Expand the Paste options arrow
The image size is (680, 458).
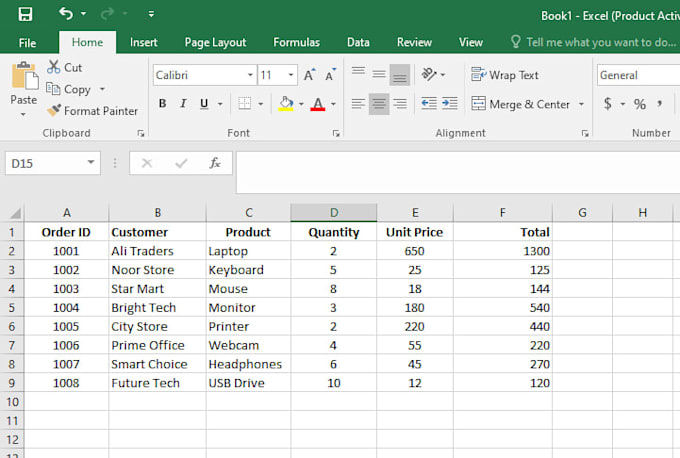tap(23, 114)
